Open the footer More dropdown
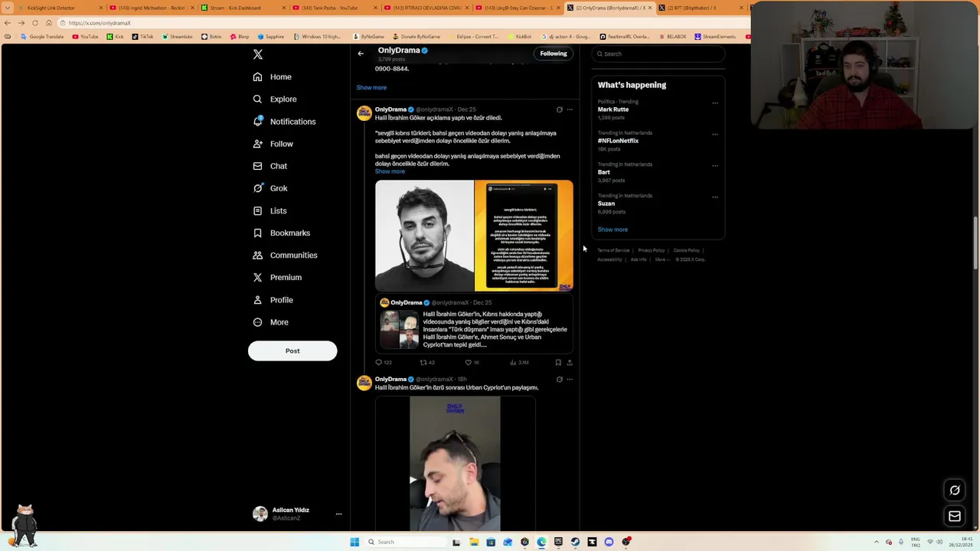The image size is (980, 551). [x=661, y=259]
